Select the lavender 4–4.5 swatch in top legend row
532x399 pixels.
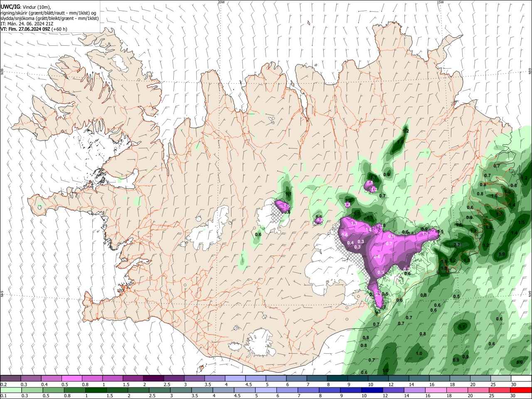point(235,379)
